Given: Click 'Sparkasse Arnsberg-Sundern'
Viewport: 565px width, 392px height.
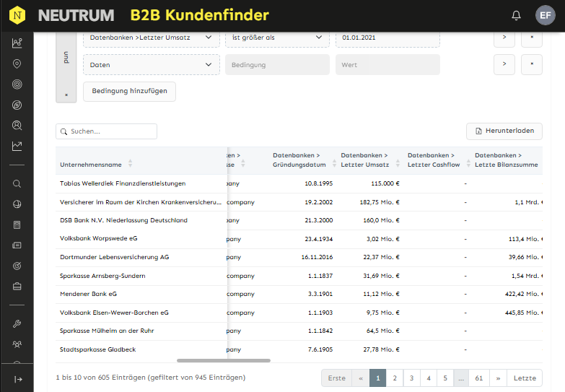Looking at the screenshot, I should [102, 276].
